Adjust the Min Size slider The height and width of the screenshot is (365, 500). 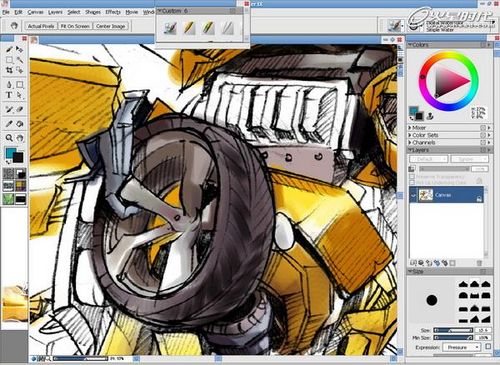tap(453, 338)
